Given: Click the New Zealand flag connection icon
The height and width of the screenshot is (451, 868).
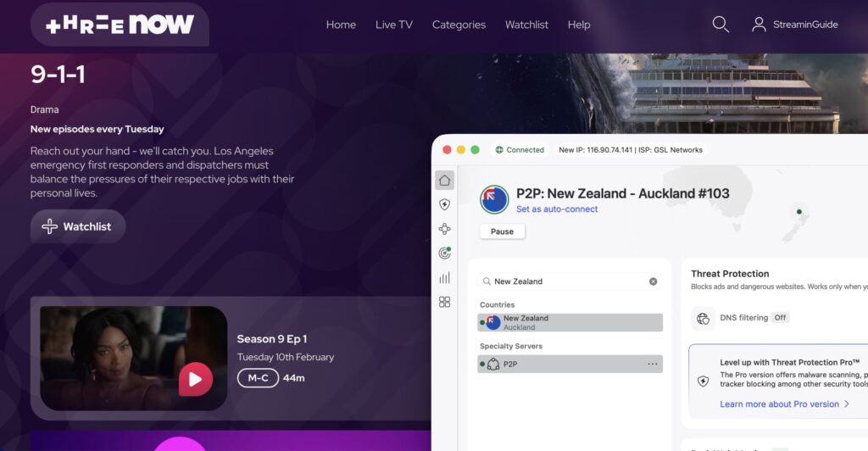Looking at the screenshot, I should 494,200.
